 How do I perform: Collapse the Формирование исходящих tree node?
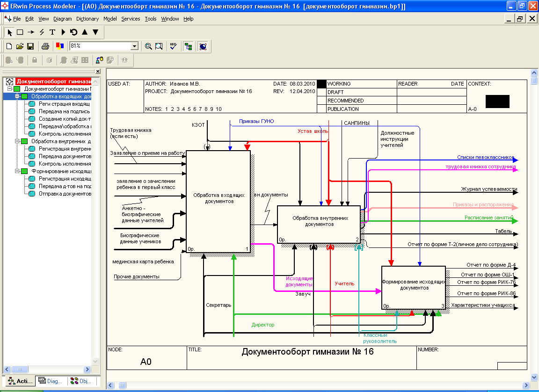tap(17, 171)
